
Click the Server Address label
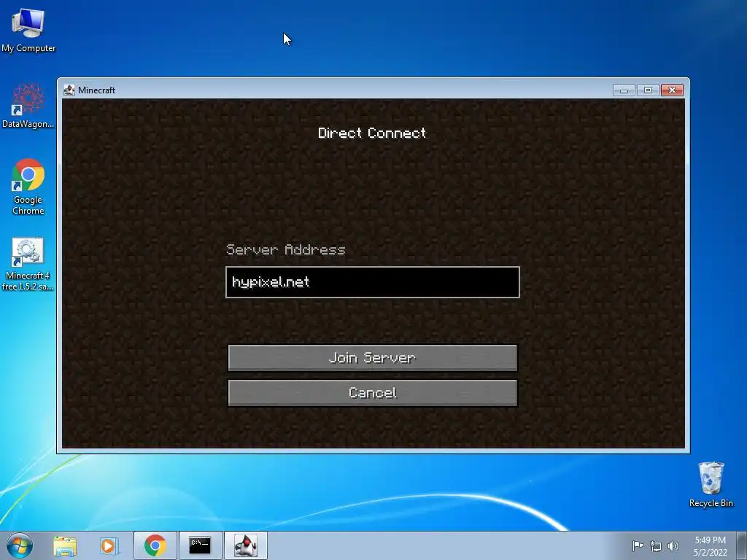[286, 249]
